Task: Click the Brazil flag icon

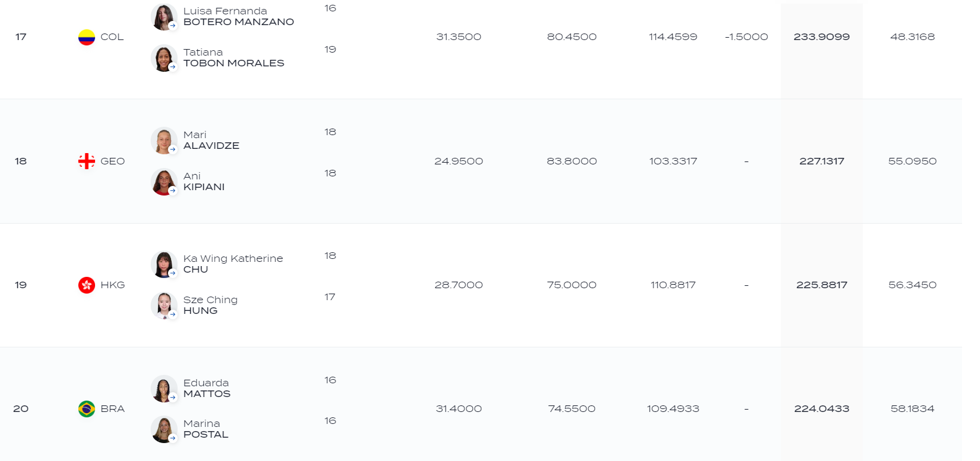Action: tap(87, 409)
